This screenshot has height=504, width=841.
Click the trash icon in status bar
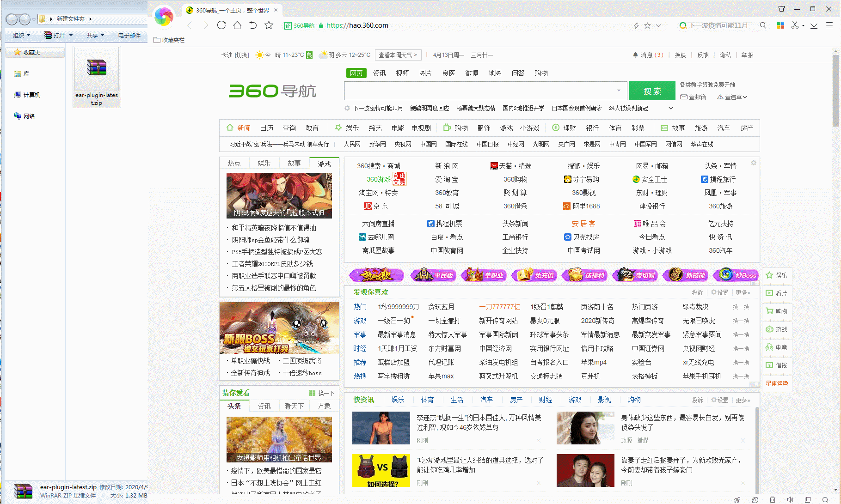click(x=773, y=499)
